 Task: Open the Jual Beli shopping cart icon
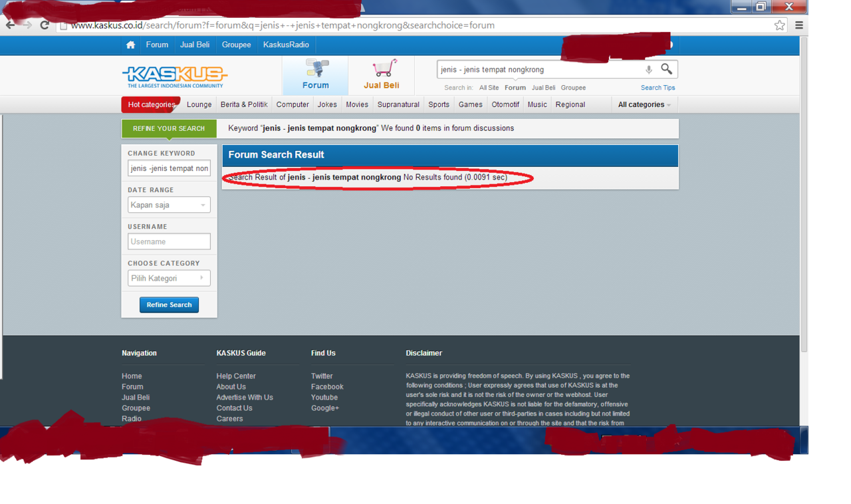(382, 74)
